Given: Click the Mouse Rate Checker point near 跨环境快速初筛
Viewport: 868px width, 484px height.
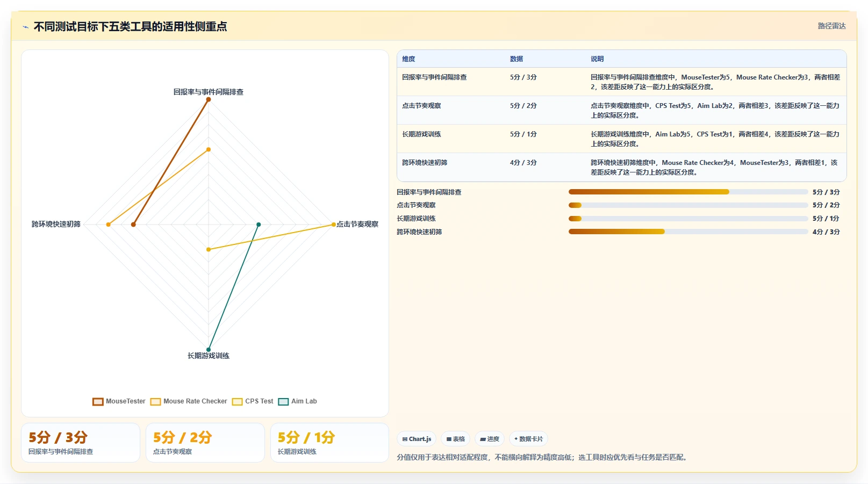Looking at the screenshot, I should (109, 225).
